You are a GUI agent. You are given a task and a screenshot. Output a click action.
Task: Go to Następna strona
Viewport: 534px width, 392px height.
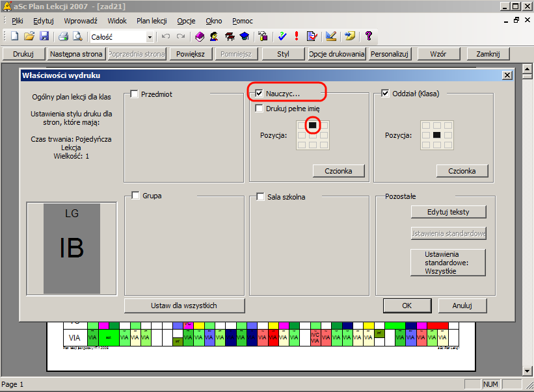tap(76, 54)
